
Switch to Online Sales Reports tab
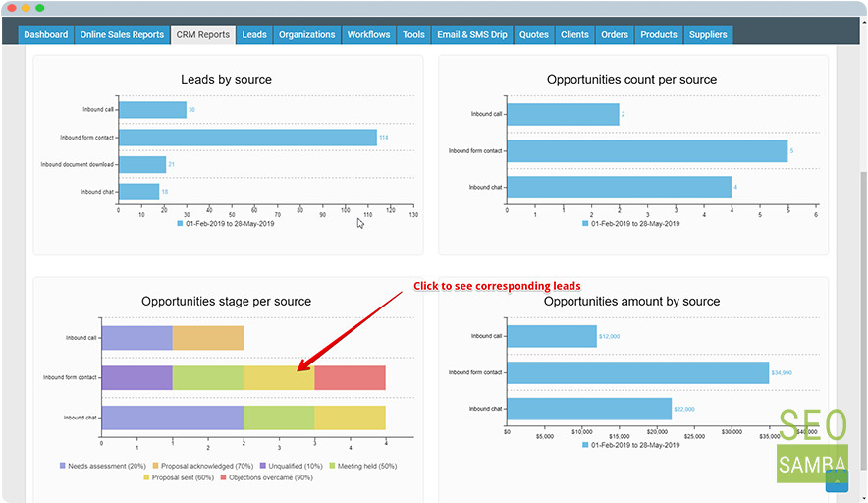click(x=122, y=35)
